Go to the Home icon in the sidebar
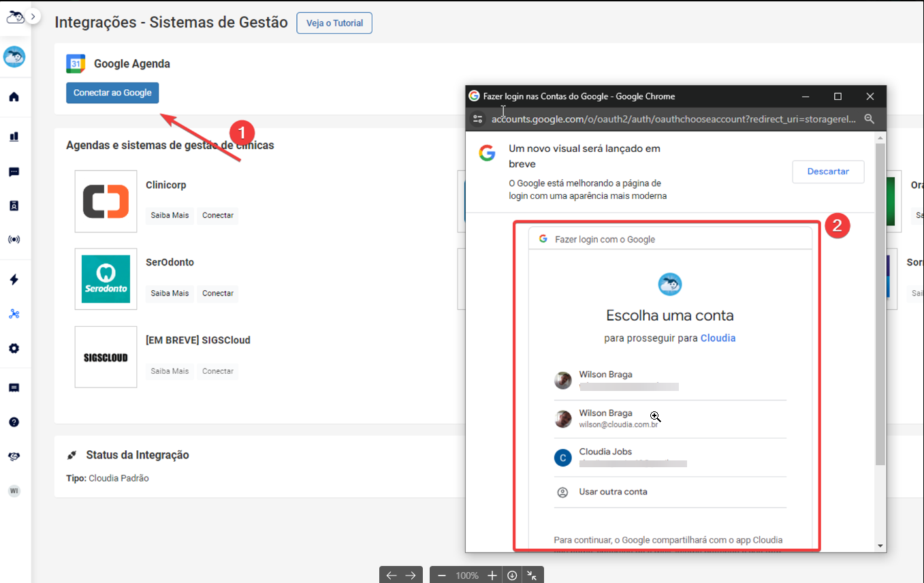Viewport: 924px width, 583px height. pos(14,97)
